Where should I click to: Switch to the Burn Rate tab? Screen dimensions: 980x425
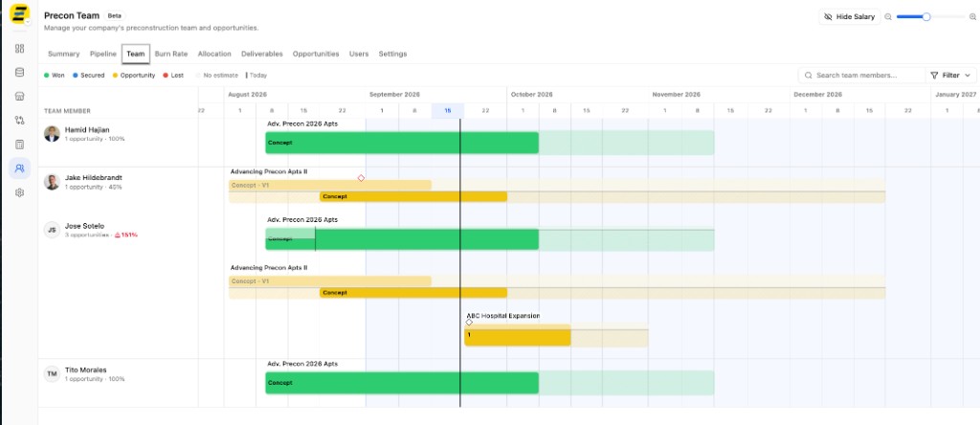click(x=171, y=54)
